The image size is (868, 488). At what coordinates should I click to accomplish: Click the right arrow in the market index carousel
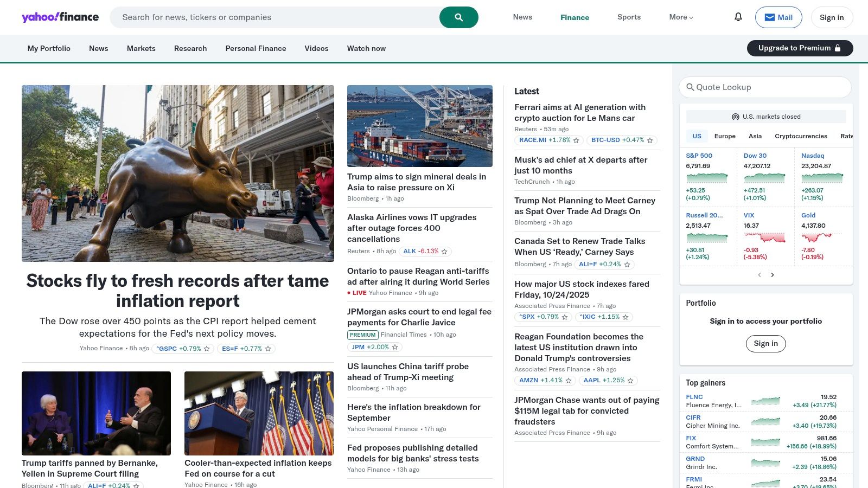[x=773, y=275]
